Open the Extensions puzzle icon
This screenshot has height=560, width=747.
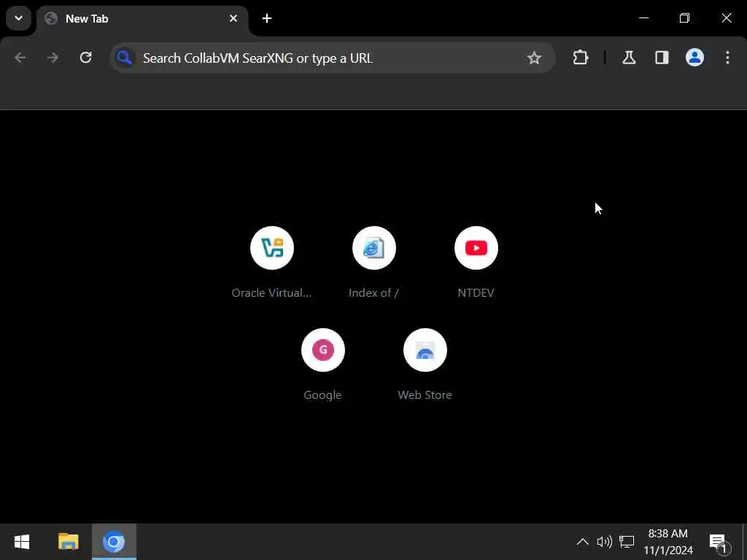580,58
